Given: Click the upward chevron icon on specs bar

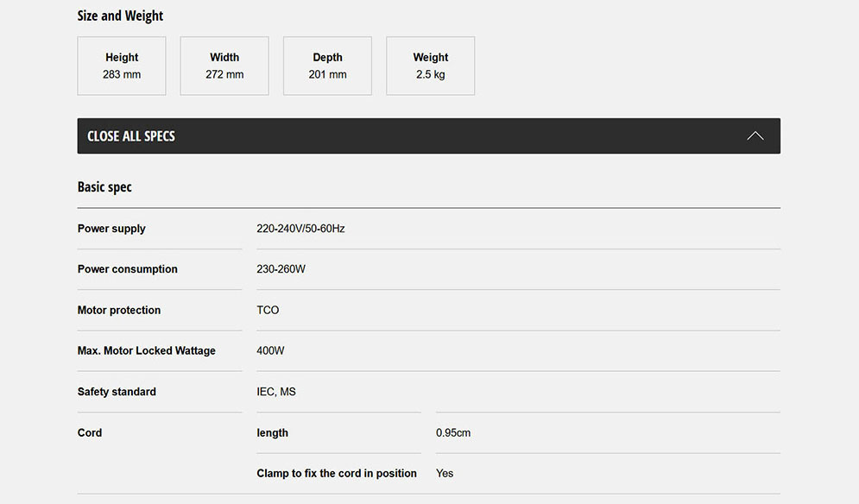Looking at the screenshot, I should point(755,136).
